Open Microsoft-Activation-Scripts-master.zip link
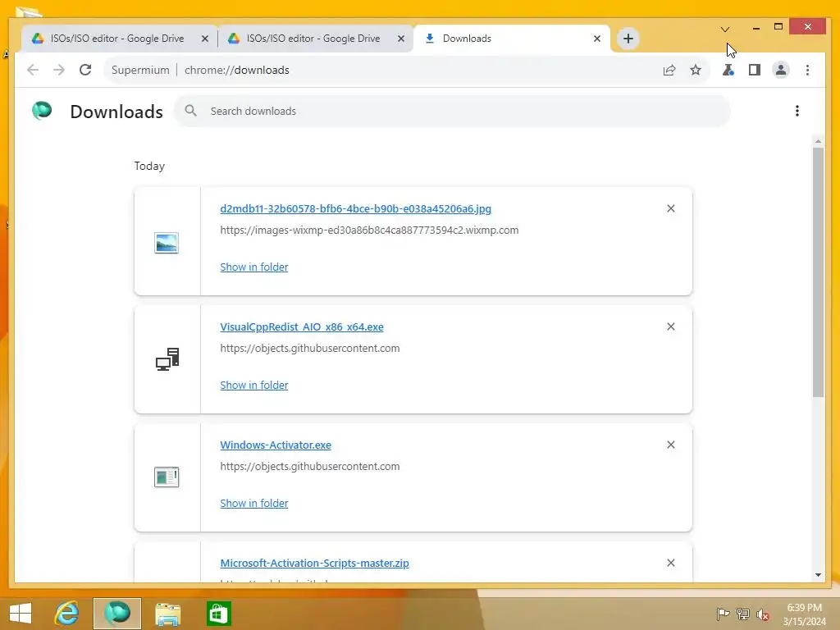 (x=314, y=563)
